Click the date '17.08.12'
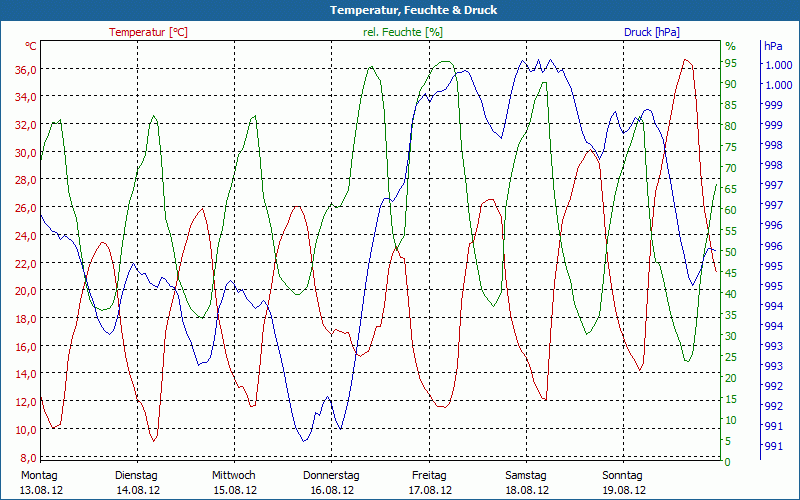 430,490
